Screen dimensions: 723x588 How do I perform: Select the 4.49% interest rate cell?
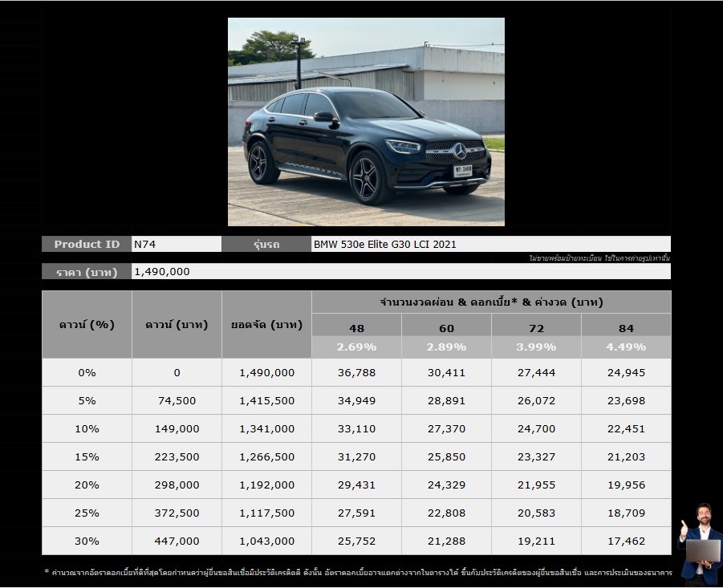tap(626, 347)
